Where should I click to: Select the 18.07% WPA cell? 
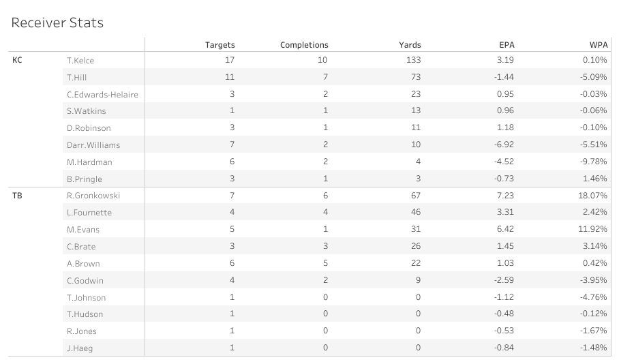[x=593, y=196]
